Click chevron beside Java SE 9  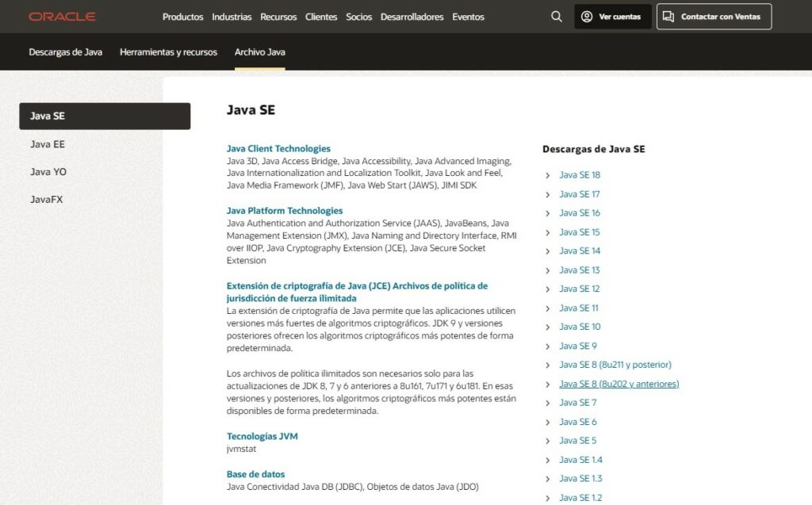[547, 346]
